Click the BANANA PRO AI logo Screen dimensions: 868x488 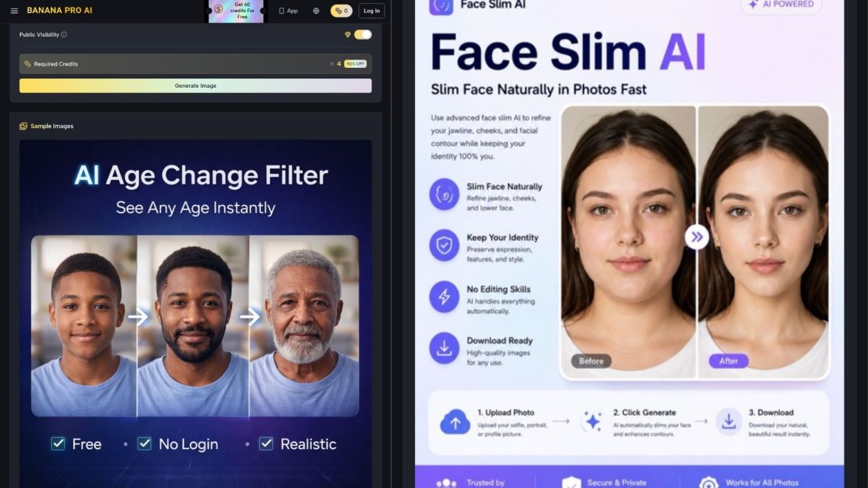(x=59, y=11)
